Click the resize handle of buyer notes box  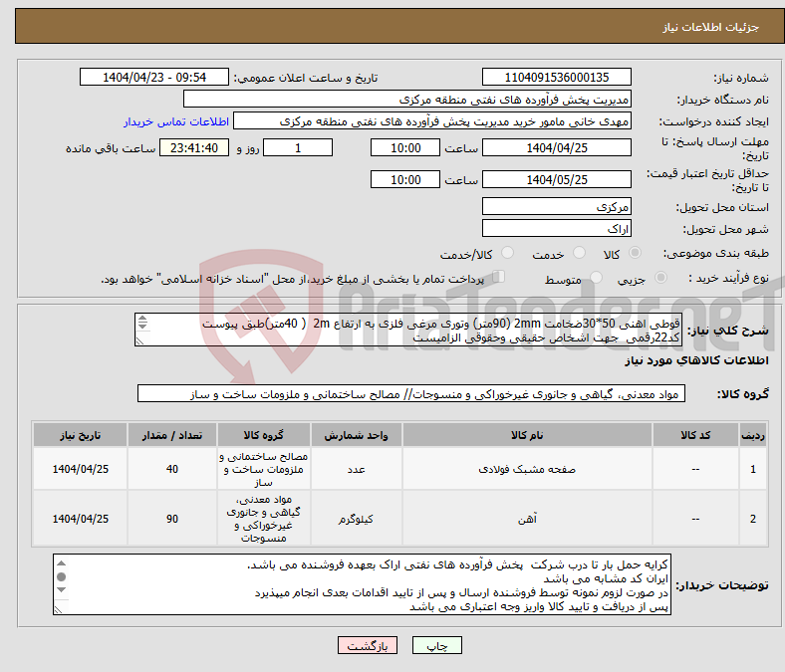point(59,609)
